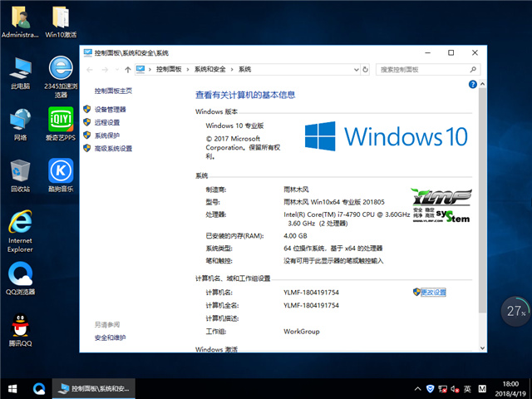Launch QQ浏览器 from the desktop
This screenshot has height=399, width=532.
pyautogui.click(x=20, y=278)
